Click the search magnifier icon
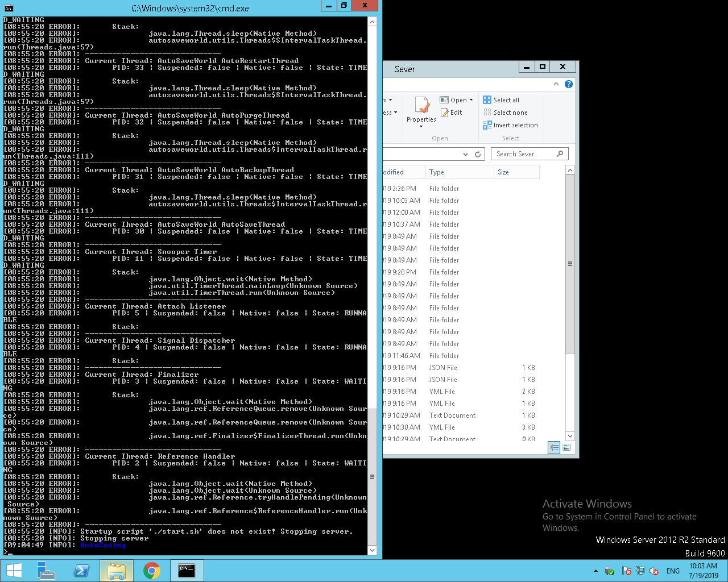 pos(560,154)
